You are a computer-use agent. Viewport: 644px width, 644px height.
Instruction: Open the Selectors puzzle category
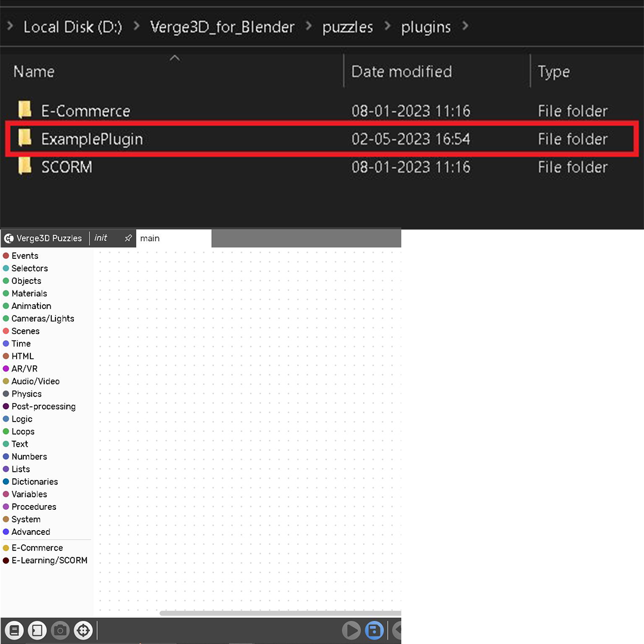[x=30, y=268]
